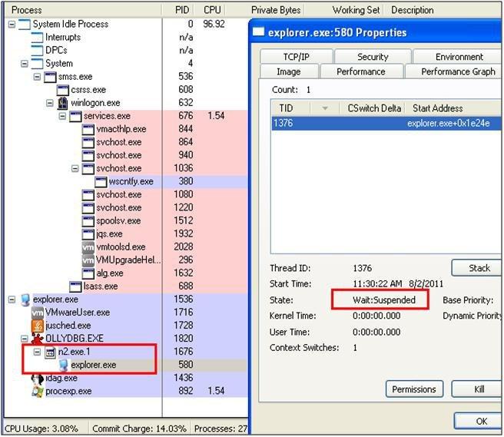This screenshot has width=504, height=437.
Task: Collapse the services.exe node
Action: pyautogui.click(x=62, y=116)
